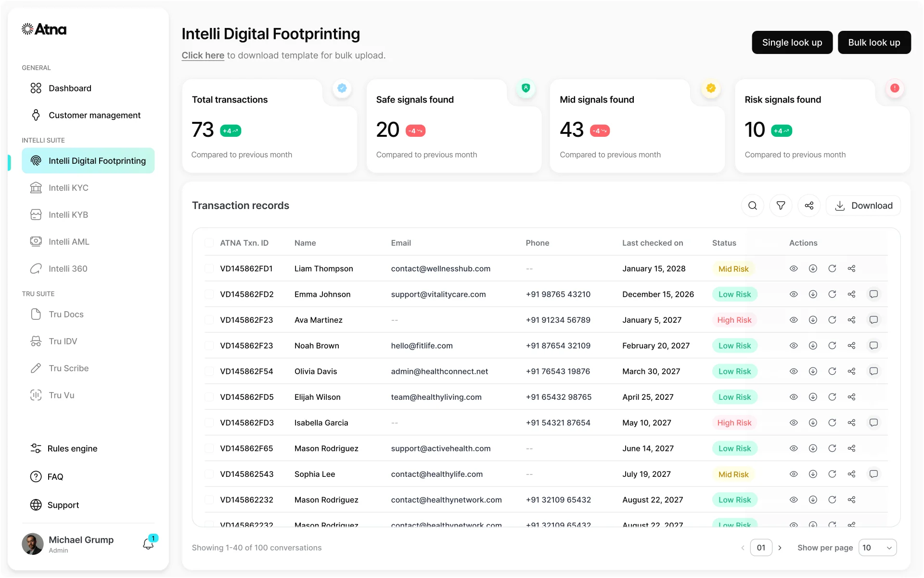Open the Risk signals found card
Viewport: 924px width, 578px height.
coord(822,126)
